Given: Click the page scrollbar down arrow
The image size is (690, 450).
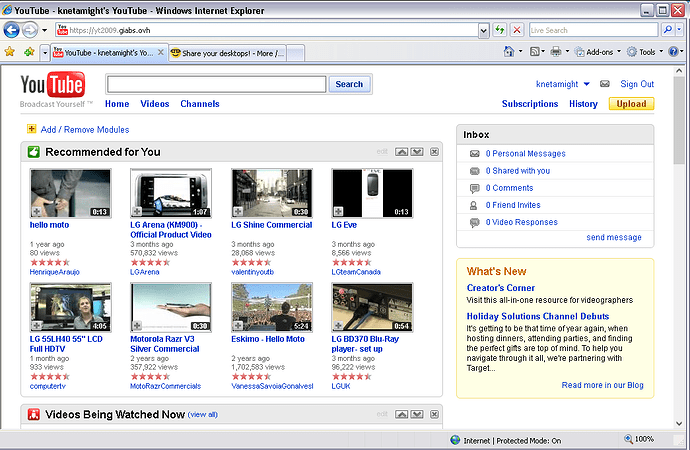Looking at the screenshot, I should point(679,424).
